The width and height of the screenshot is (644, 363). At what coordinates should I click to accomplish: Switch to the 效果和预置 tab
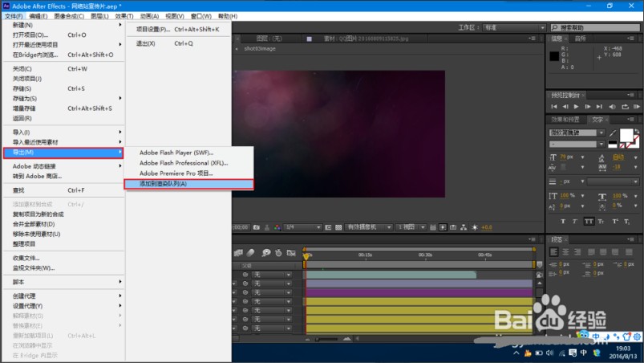coord(565,120)
